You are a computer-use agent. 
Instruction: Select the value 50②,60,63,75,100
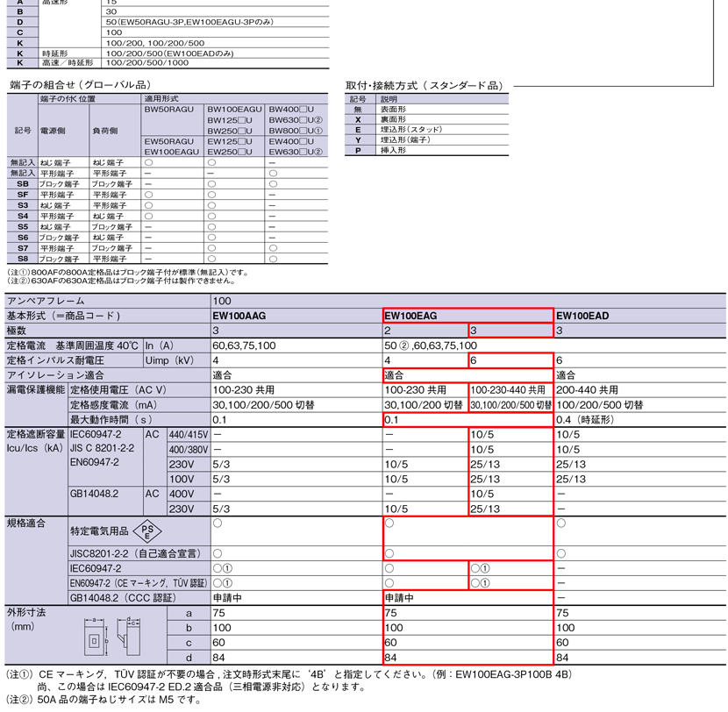tap(431, 345)
